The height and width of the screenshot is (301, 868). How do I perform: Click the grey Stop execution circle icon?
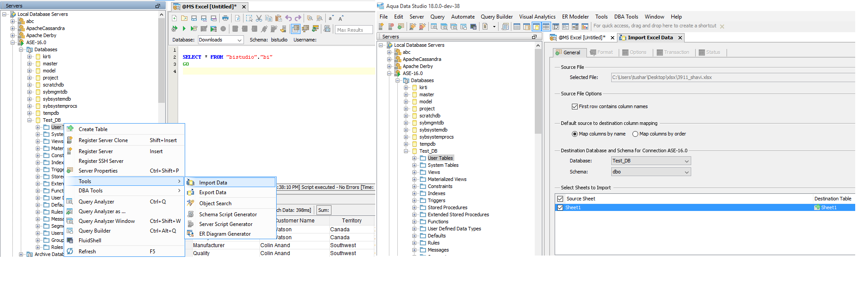pyautogui.click(x=223, y=29)
